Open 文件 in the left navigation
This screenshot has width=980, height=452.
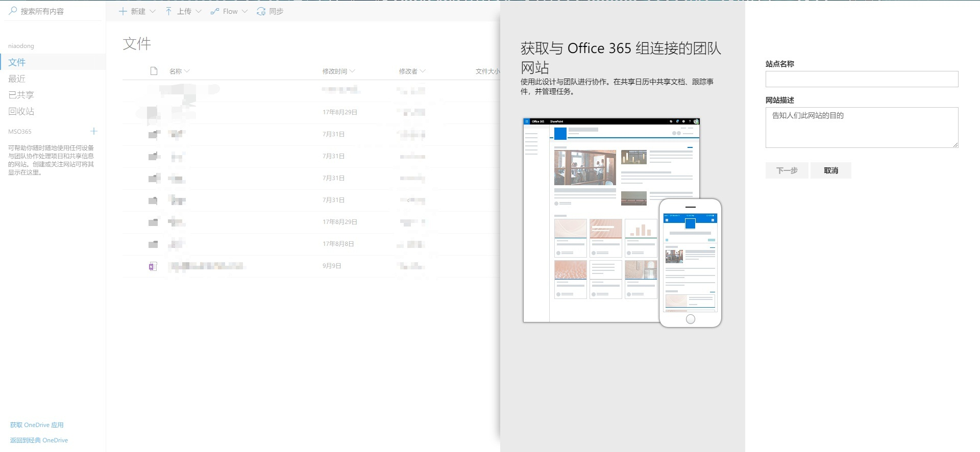click(53, 62)
